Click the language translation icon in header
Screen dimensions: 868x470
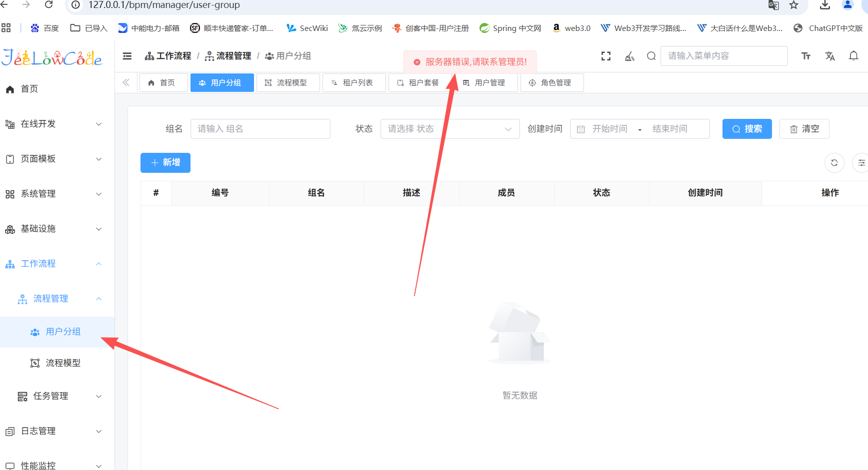(830, 56)
